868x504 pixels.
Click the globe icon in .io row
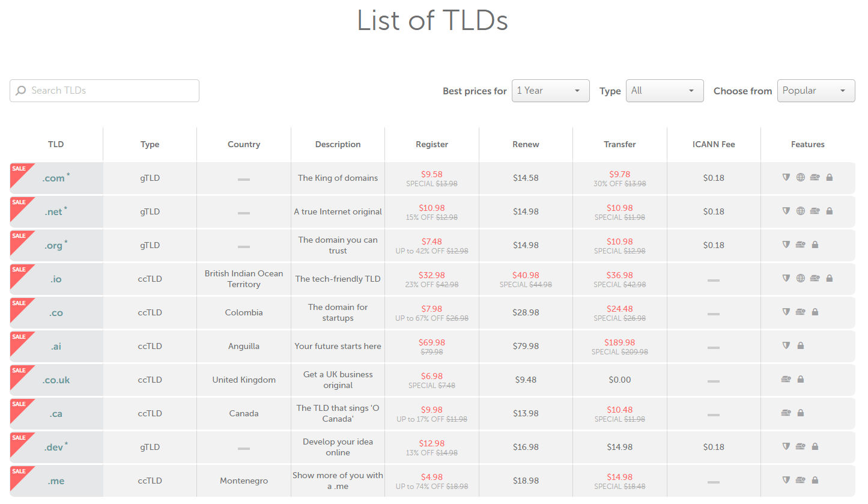(801, 278)
